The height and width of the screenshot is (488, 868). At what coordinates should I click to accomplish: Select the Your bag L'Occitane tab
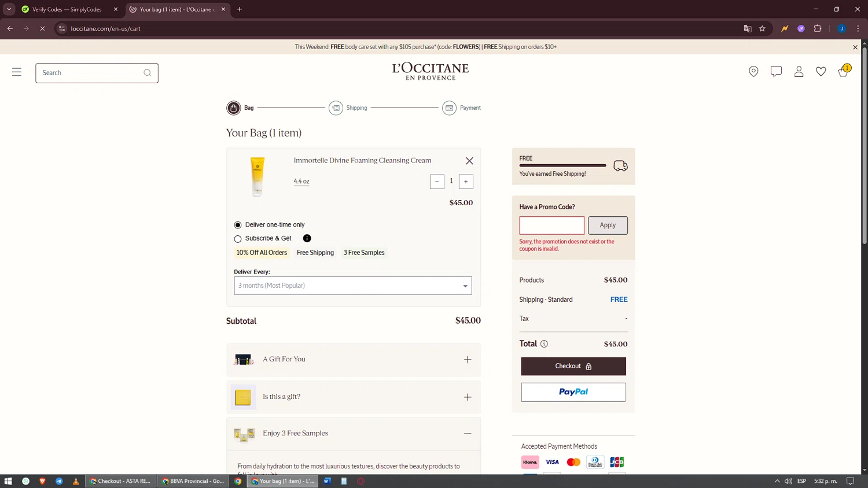tap(176, 9)
